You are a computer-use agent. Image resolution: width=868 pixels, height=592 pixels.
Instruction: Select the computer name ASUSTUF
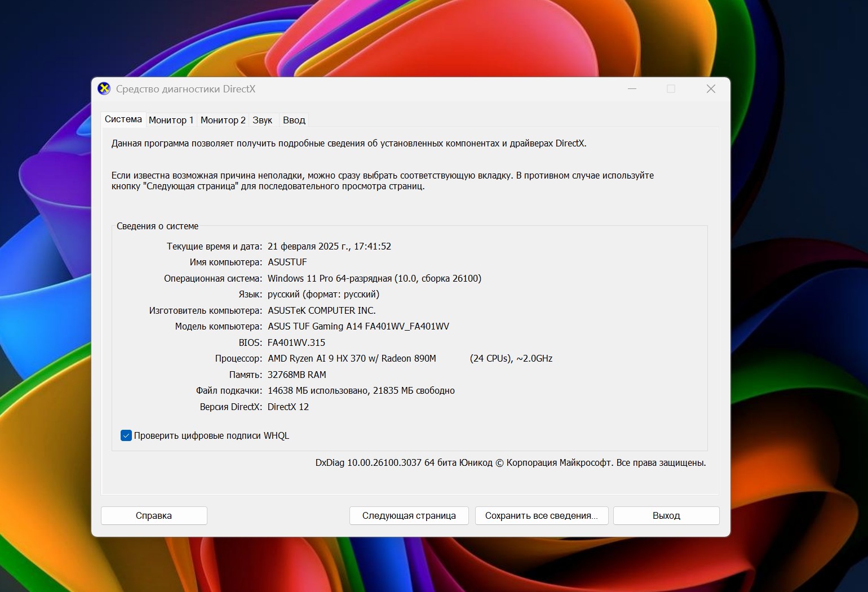click(287, 262)
